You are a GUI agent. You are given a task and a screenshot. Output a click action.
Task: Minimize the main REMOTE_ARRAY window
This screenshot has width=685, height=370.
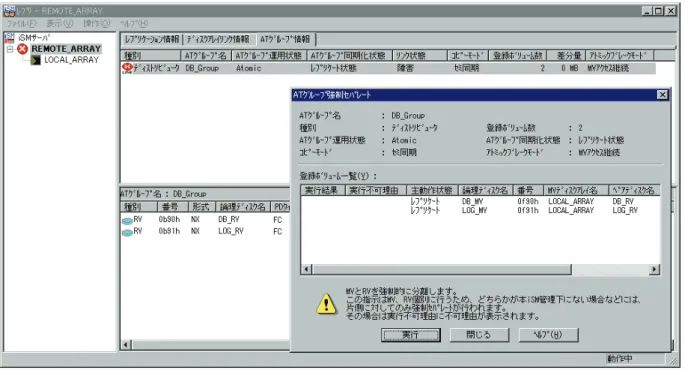pyautogui.click(x=647, y=11)
